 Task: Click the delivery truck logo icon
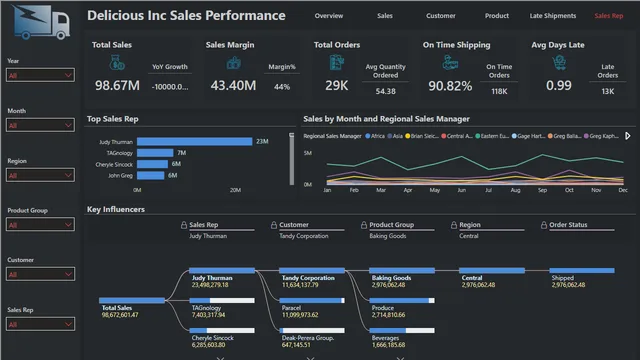click(41, 22)
